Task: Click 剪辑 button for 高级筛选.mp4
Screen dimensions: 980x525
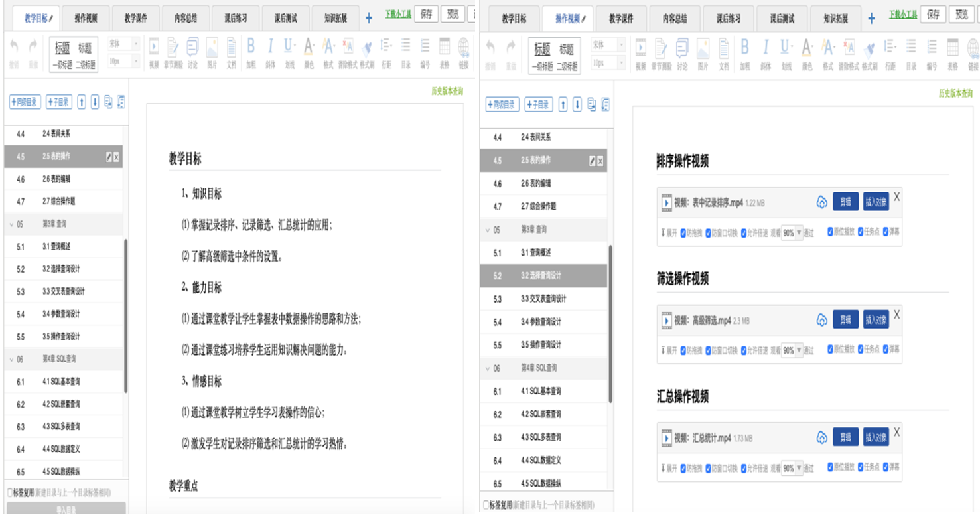Action: click(x=845, y=320)
